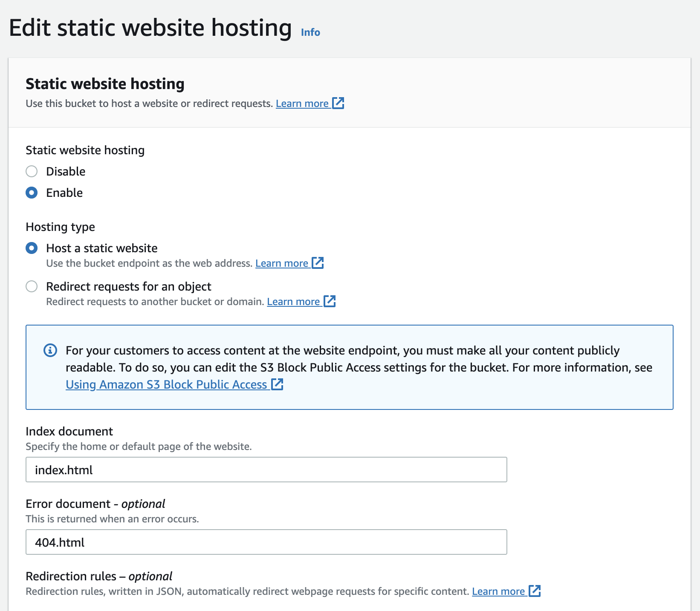Click the Enable option label text
The height and width of the screenshot is (611, 700).
pos(64,193)
